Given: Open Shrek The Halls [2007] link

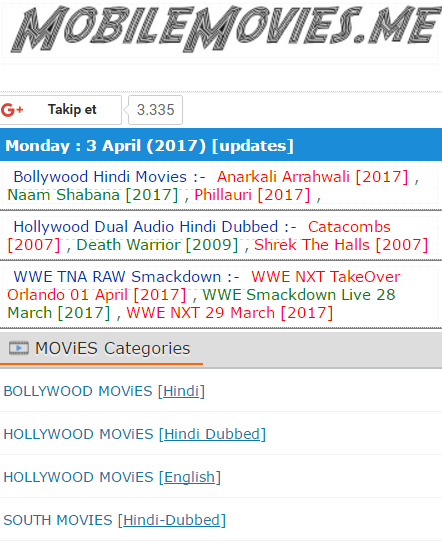Looking at the screenshot, I should (x=341, y=245).
